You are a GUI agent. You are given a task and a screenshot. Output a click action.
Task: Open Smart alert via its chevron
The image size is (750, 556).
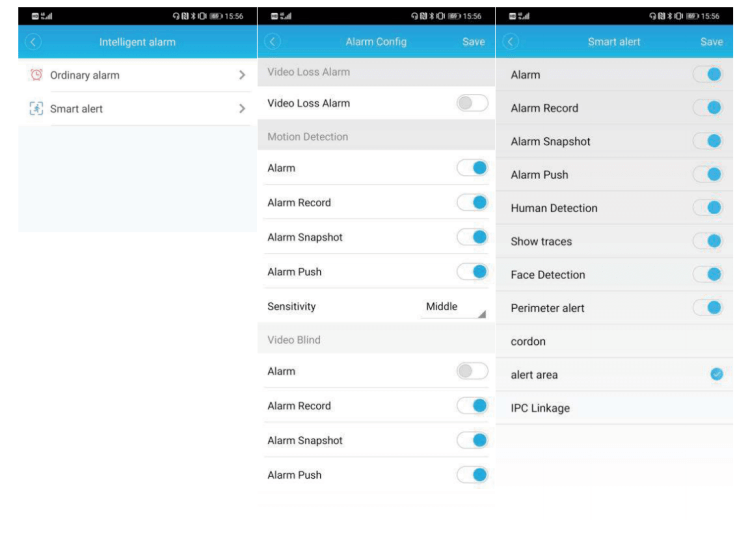(242, 109)
